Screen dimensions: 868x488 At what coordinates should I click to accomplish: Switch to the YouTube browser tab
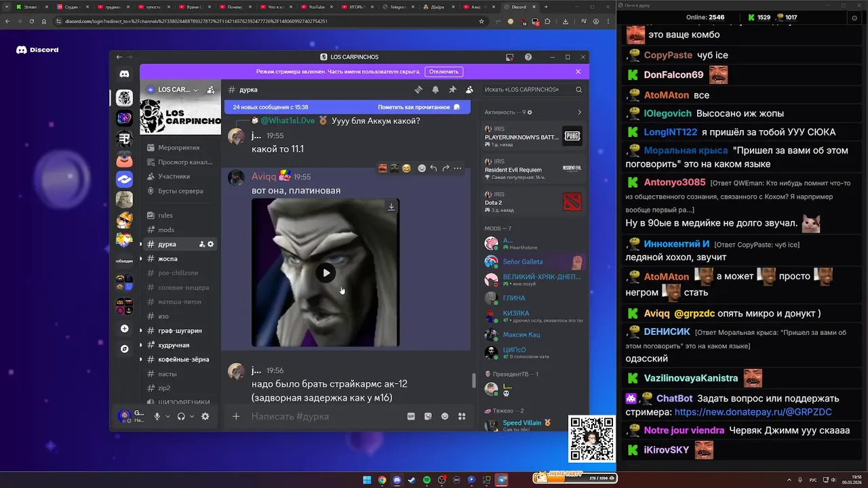coord(317,7)
